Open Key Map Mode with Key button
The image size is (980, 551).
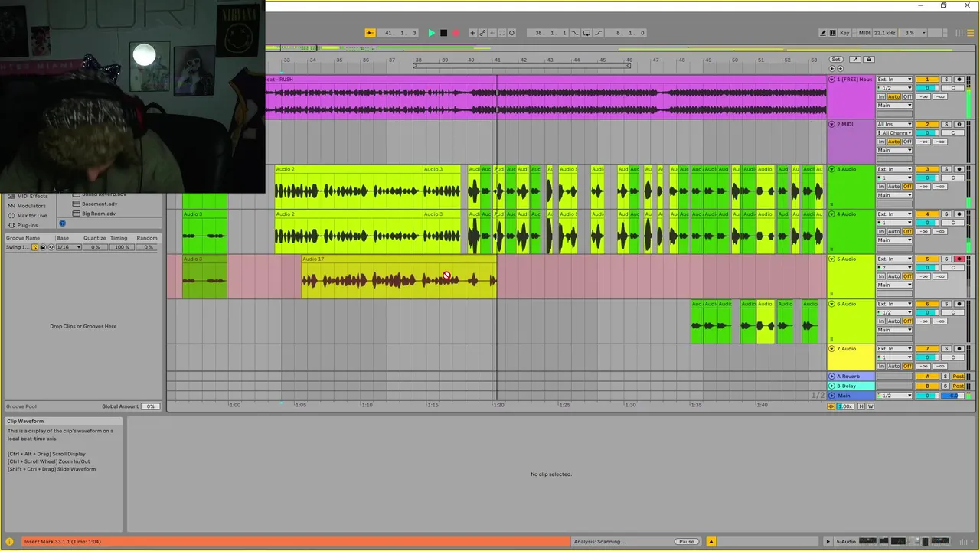pos(844,33)
